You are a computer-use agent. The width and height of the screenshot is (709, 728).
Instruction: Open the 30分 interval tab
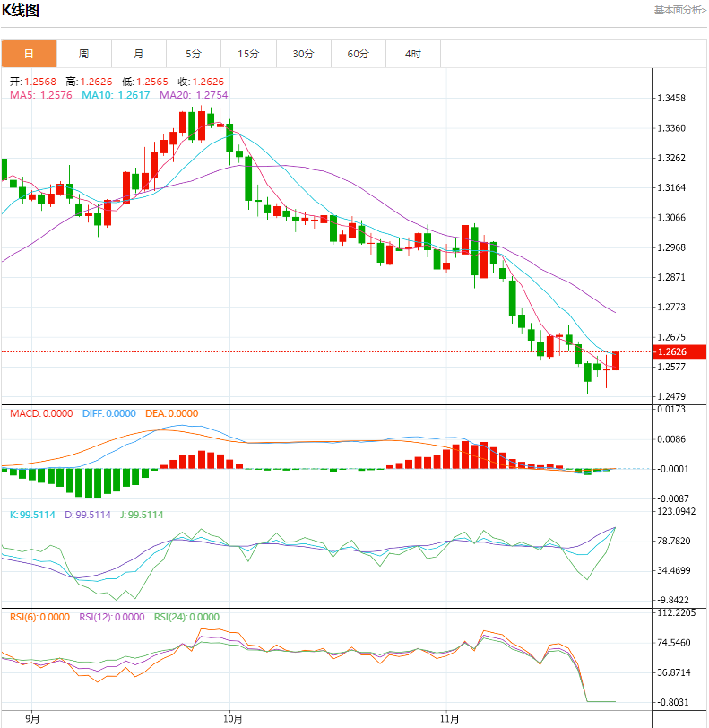(x=303, y=54)
